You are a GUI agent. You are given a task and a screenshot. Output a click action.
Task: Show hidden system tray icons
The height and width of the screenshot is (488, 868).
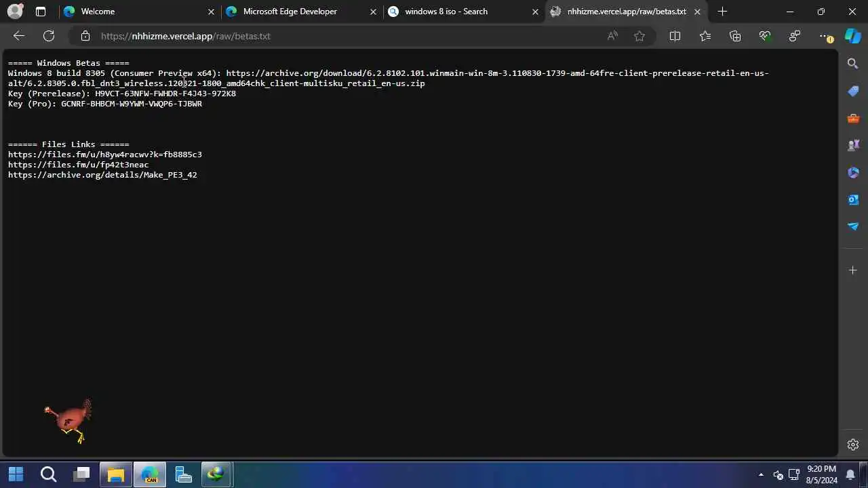coord(761,474)
